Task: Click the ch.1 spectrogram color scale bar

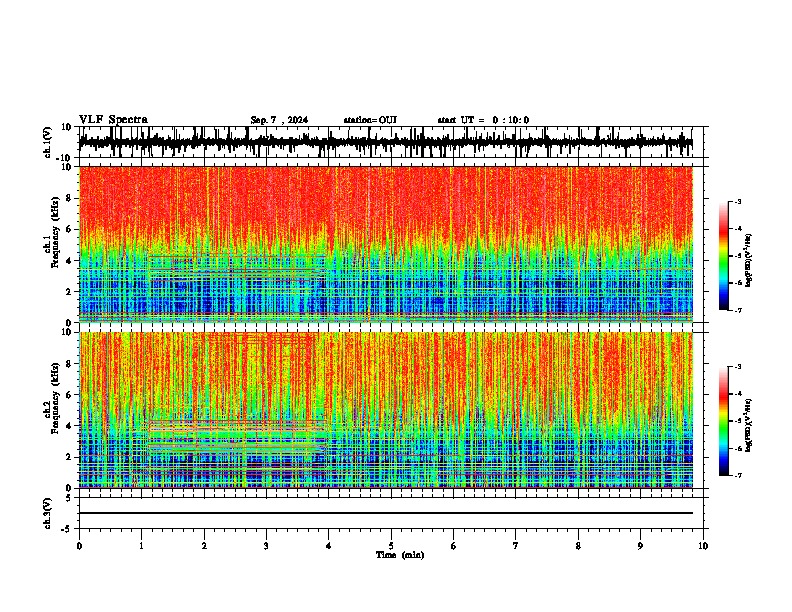Action: coord(723,256)
